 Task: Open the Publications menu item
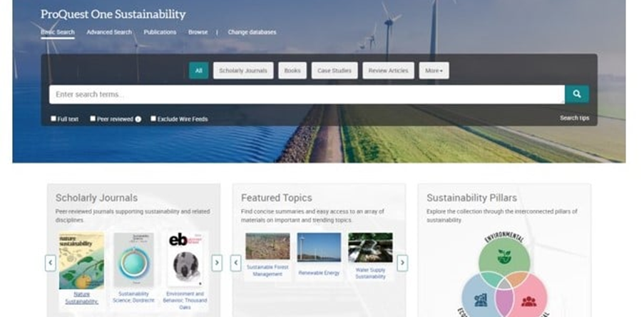click(x=160, y=32)
